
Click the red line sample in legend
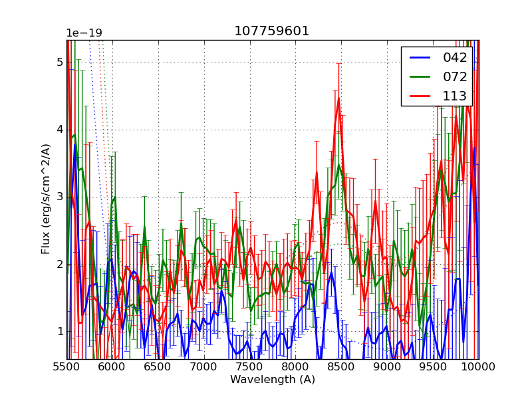click(x=420, y=96)
